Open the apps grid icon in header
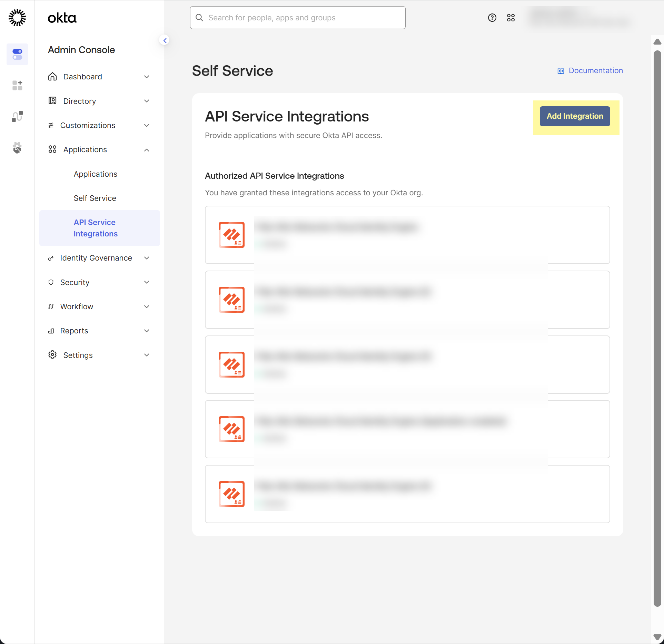The image size is (664, 644). (x=511, y=18)
